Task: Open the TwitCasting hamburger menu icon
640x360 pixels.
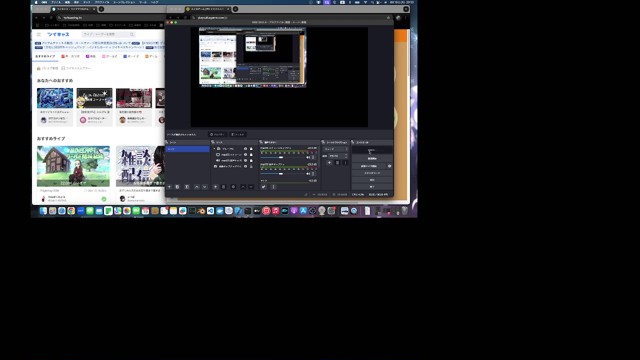Action: point(39,34)
